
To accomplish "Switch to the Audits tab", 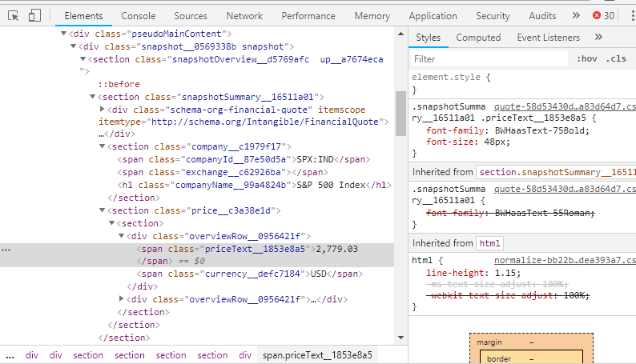I will (x=542, y=16).
